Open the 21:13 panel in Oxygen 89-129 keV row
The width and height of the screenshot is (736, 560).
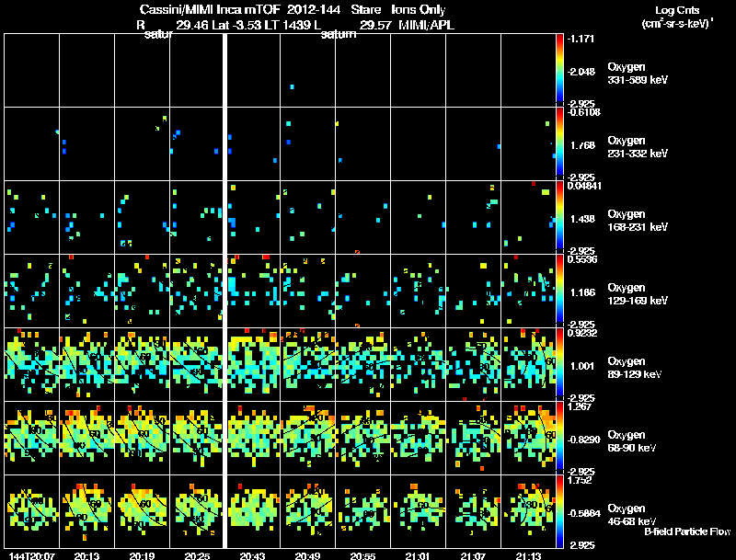528,364
